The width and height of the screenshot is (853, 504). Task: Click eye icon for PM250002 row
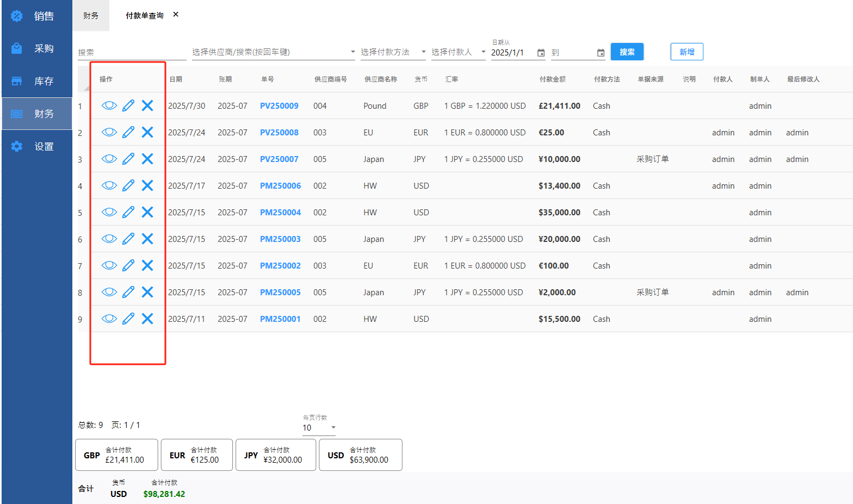tap(109, 265)
